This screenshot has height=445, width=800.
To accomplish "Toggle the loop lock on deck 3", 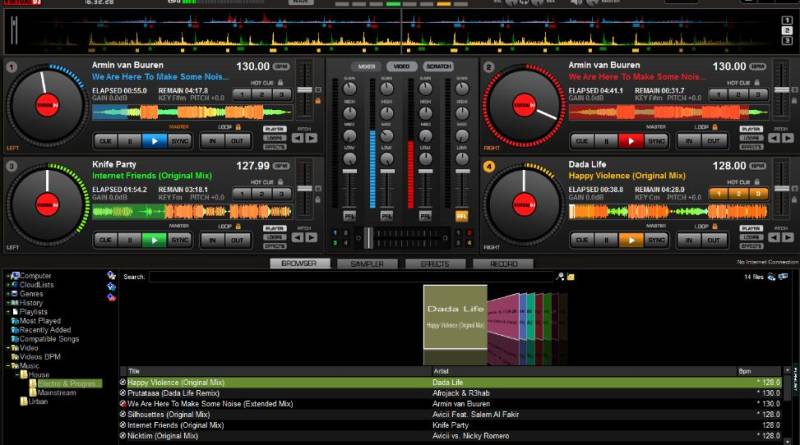I will click(238, 226).
